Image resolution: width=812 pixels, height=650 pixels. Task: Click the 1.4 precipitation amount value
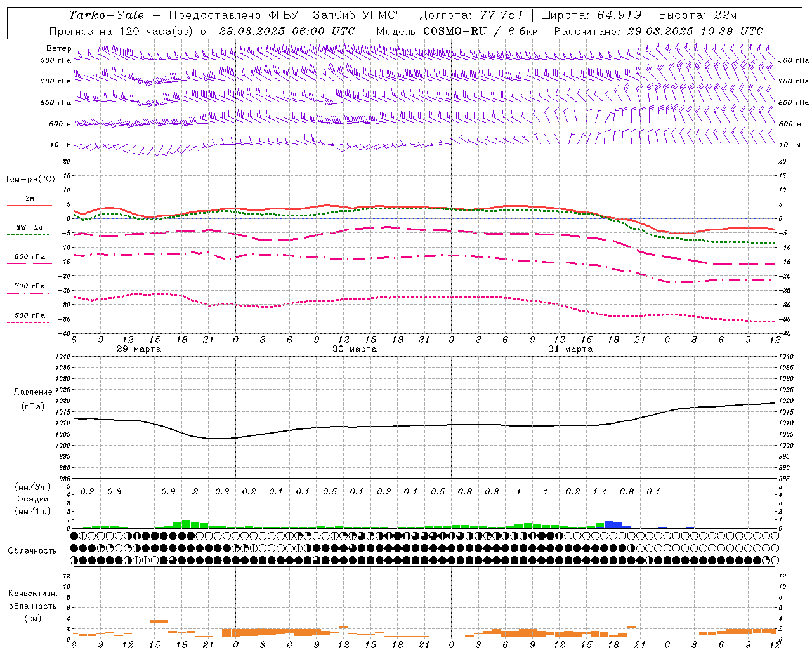coord(599,492)
